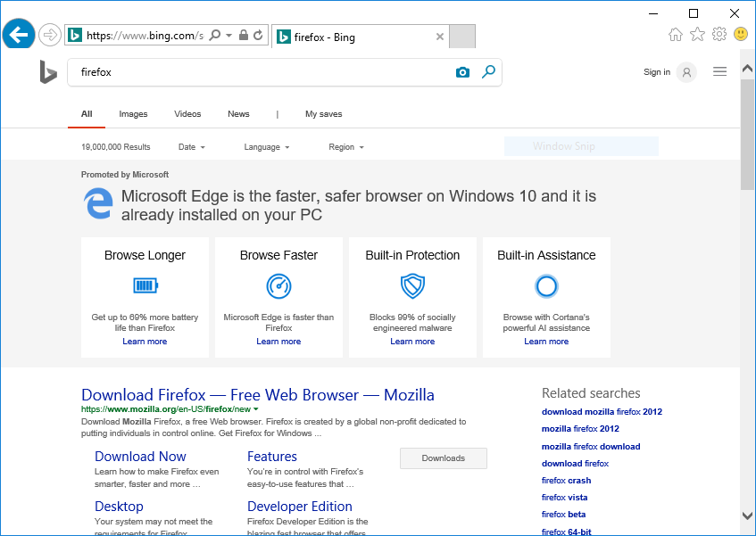Open the Download Now sublink
The height and width of the screenshot is (536, 756).
[x=140, y=456]
